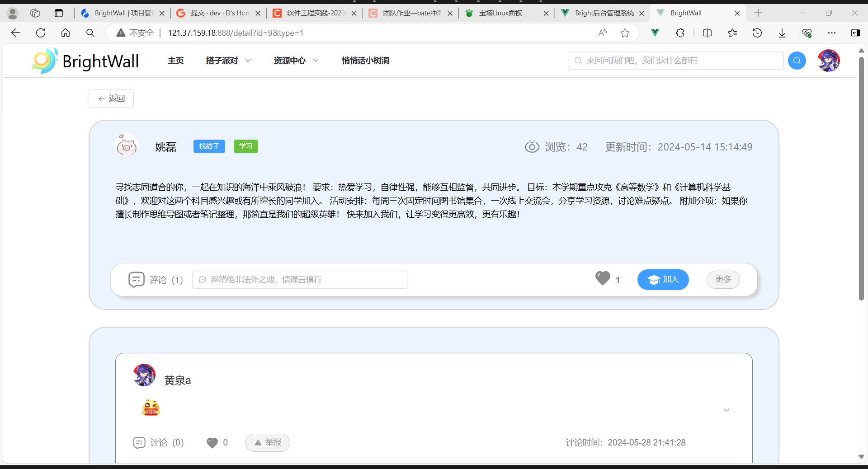This screenshot has height=469, width=868.
Task: Click the BrightWall logo
Action: pyautogui.click(x=85, y=61)
